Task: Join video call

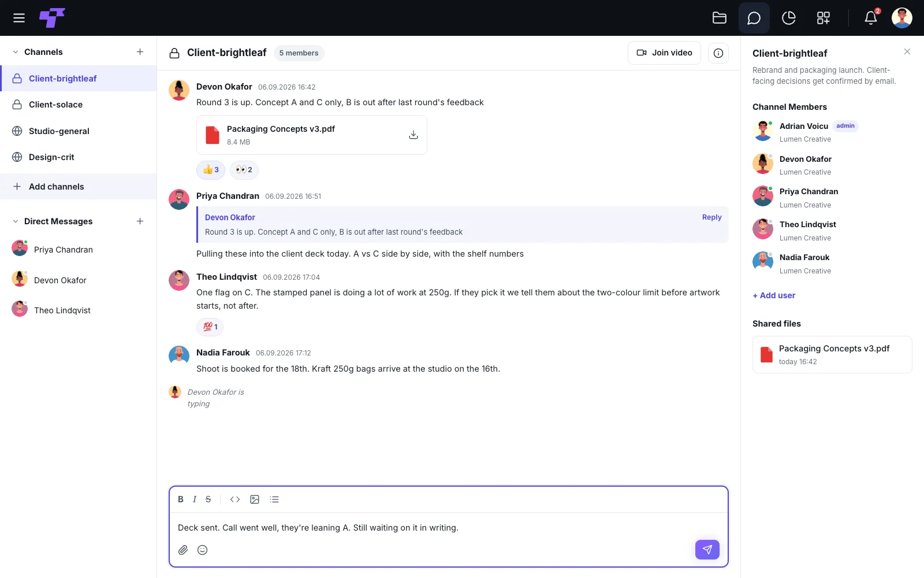Action: click(664, 53)
